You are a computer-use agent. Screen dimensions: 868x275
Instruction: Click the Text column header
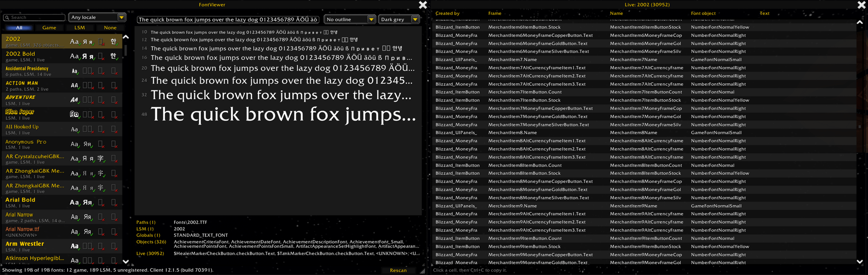(764, 14)
